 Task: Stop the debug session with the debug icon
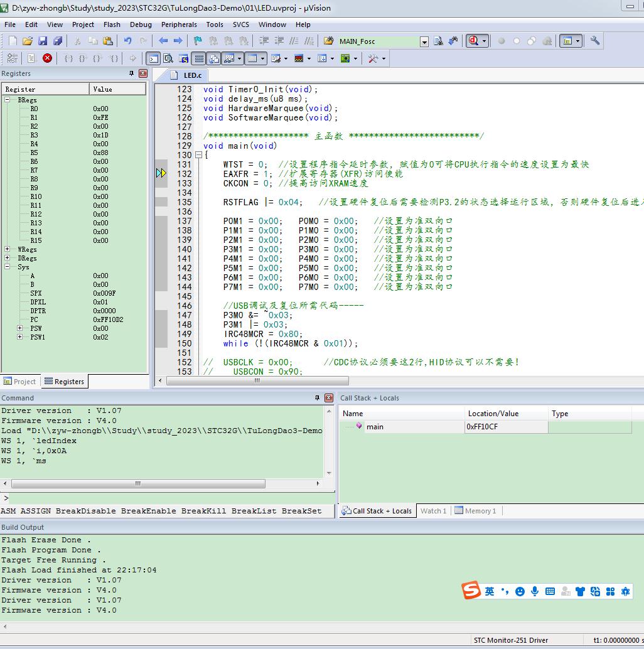473,41
